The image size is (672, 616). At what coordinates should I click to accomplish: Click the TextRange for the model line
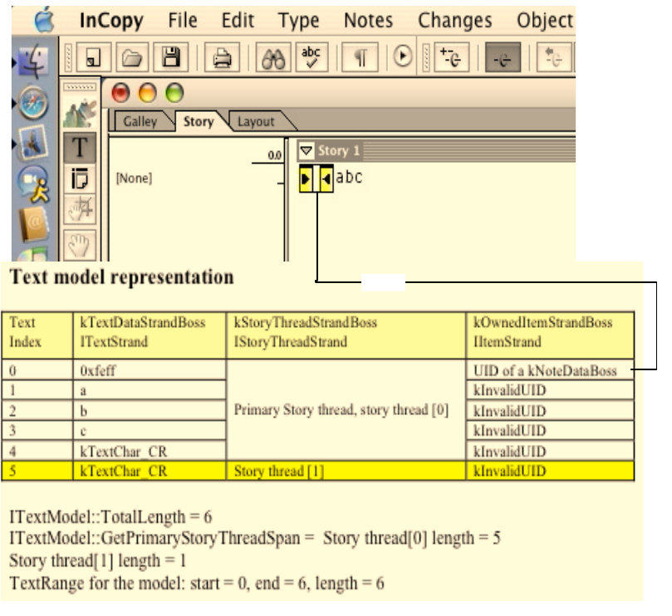pos(197,584)
